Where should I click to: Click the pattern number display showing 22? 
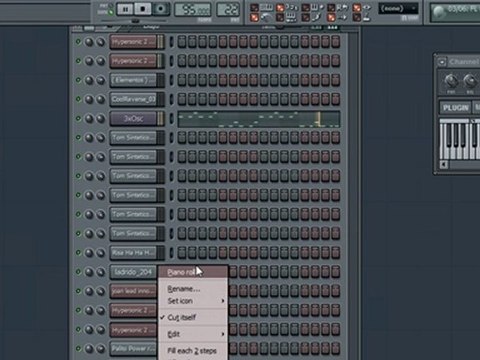click(x=228, y=9)
